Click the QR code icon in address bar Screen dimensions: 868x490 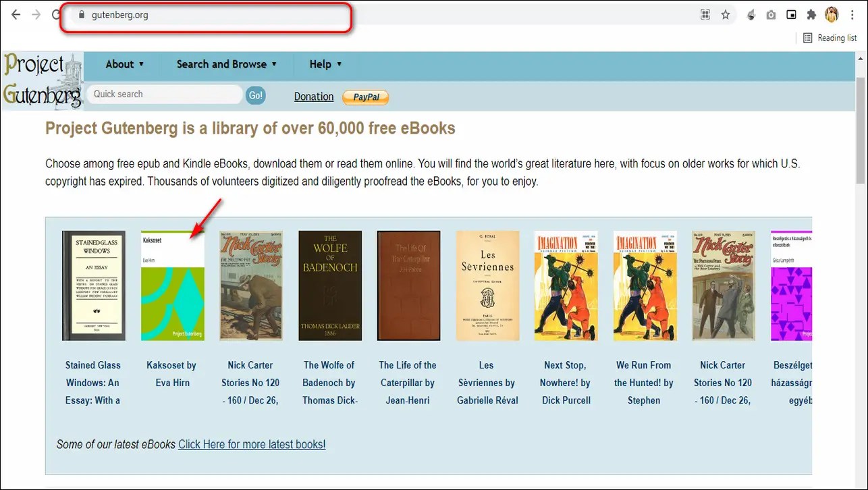pyautogui.click(x=705, y=15)
